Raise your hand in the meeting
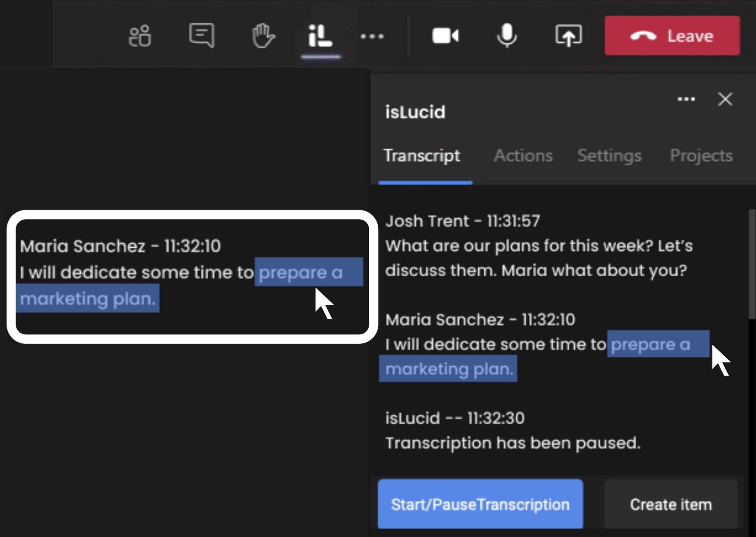 263,36
